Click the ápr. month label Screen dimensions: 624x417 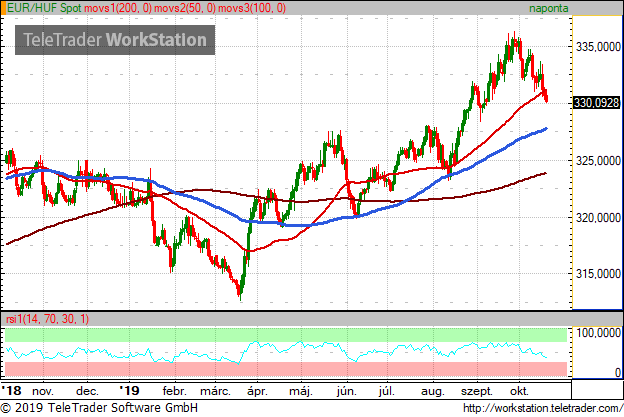click(x=257, y=391)
